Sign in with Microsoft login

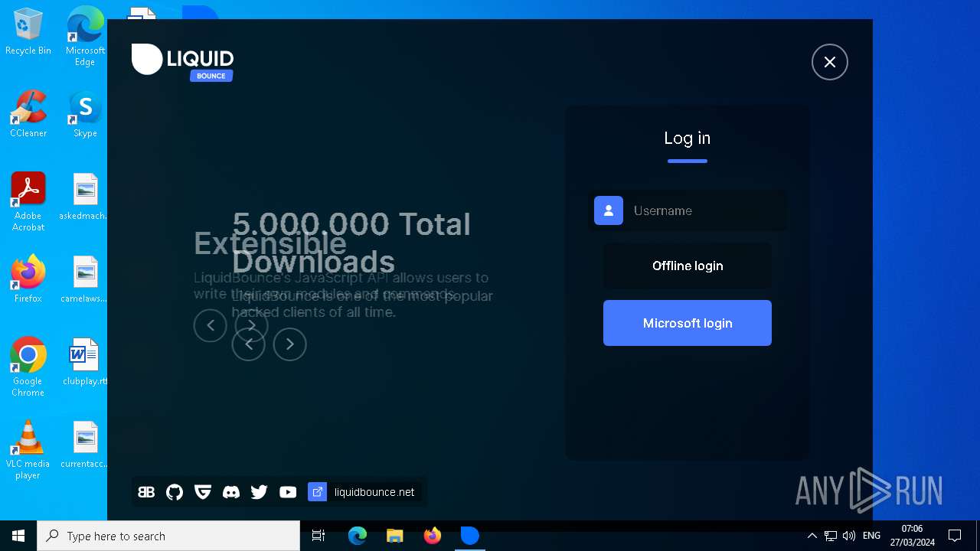(688, 323)
